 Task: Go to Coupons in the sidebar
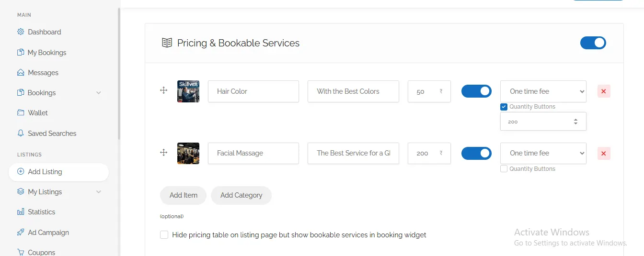[x=41, y=252]
